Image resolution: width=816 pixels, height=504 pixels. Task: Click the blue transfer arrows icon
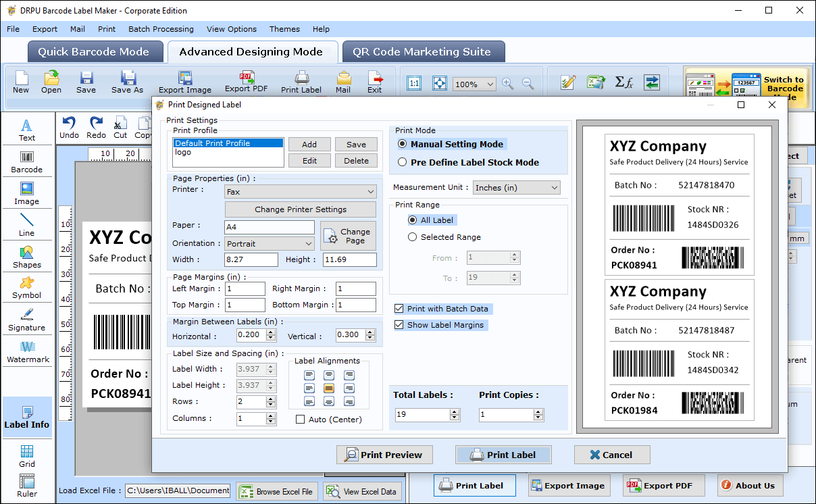point(651,82)
